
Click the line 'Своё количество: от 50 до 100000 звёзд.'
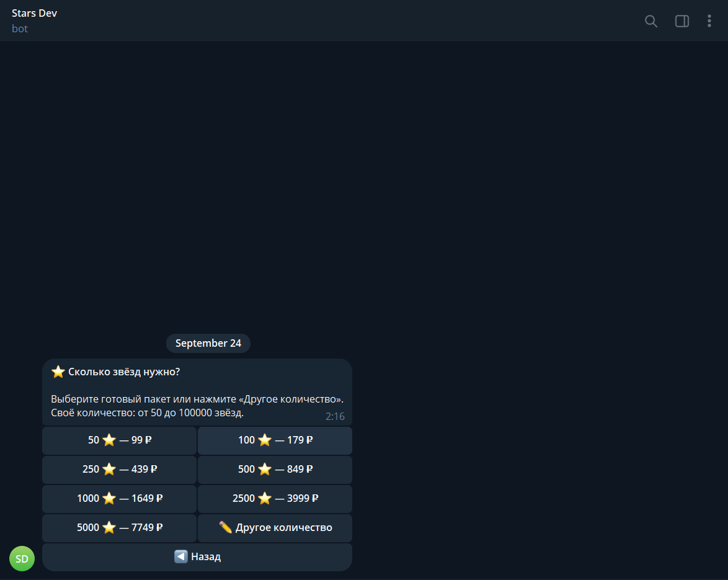click(147, 413)
